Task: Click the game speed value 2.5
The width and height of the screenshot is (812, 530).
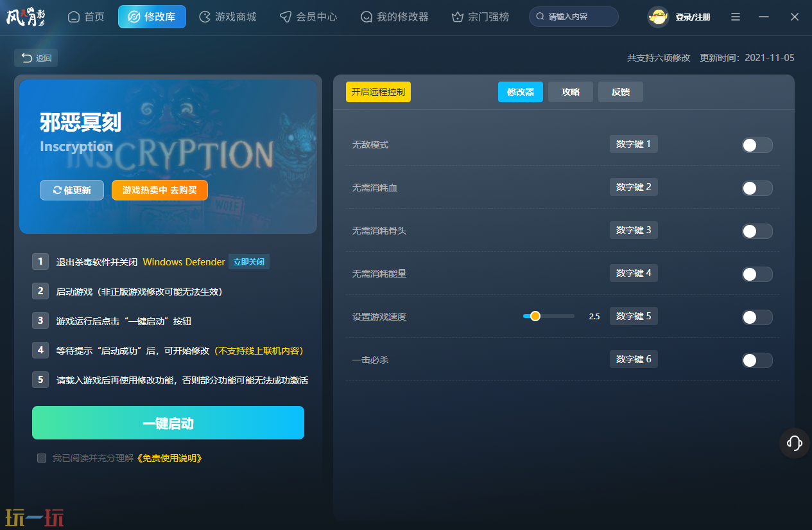Action: click(x=594, y=317)
